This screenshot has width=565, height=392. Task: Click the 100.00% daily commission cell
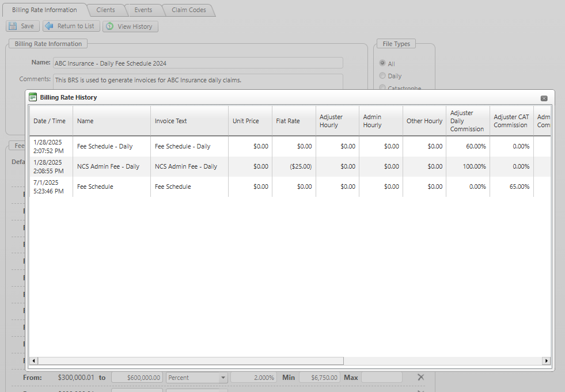tap(468, 167)
